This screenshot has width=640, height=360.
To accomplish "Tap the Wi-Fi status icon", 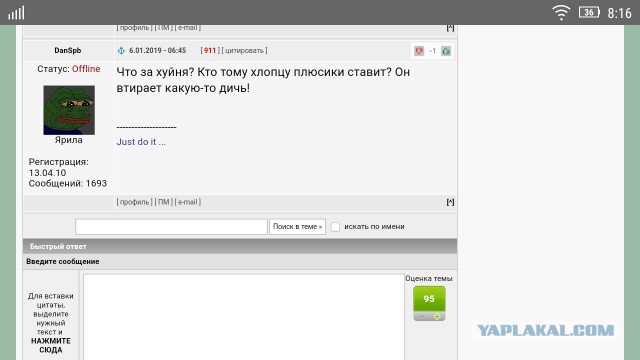I will coord(561,13).
